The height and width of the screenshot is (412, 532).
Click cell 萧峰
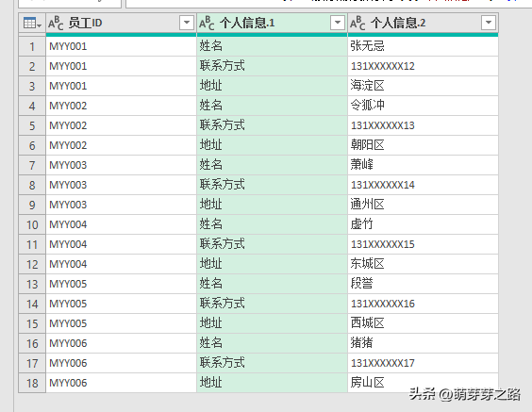coord(424,165)
